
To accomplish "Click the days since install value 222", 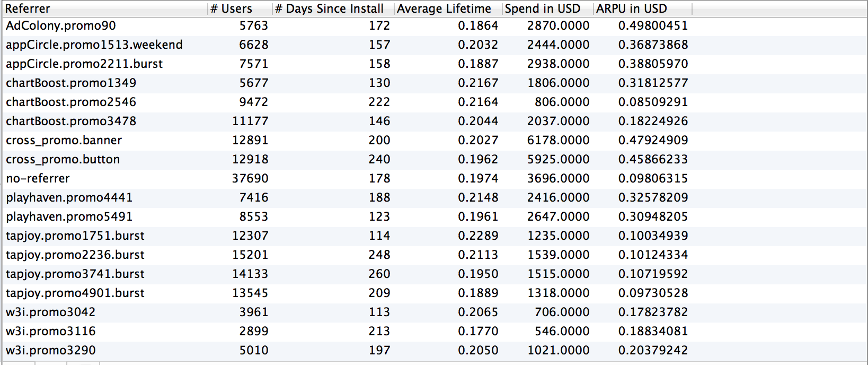I will [x=379, y=102].
